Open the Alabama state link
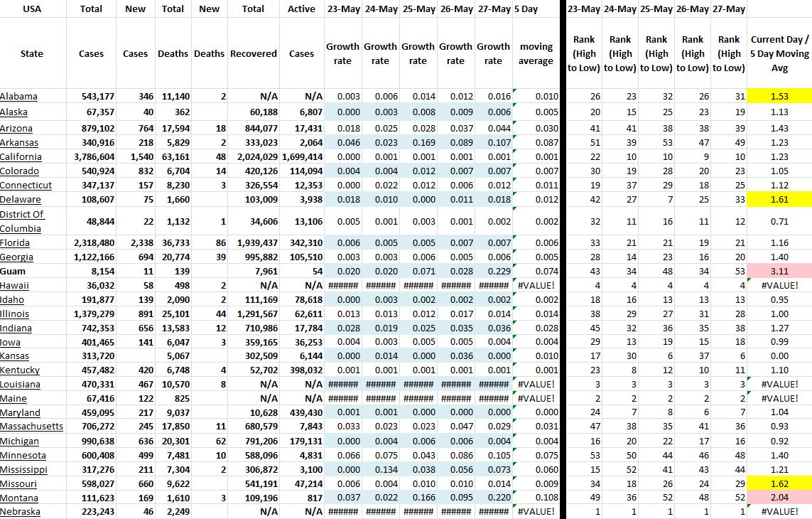This screenshot has width=812, height=519. pos(19,96)
